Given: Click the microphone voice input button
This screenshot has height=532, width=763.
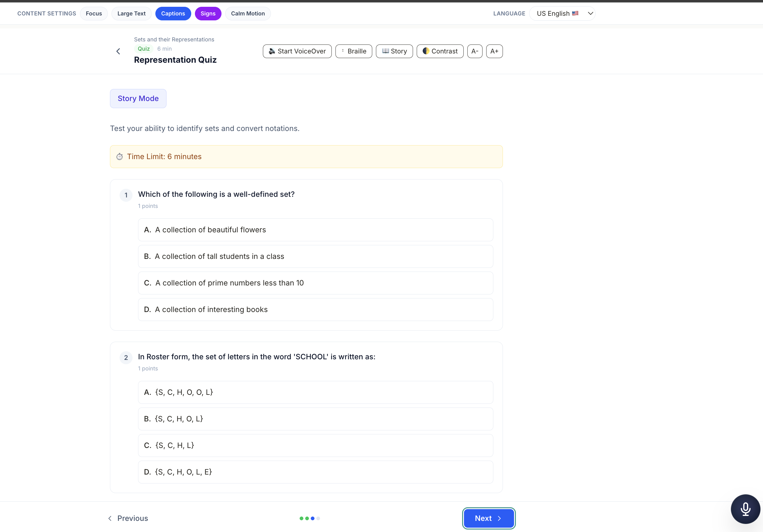Looking at the screenshot, I should pos(745,509).
